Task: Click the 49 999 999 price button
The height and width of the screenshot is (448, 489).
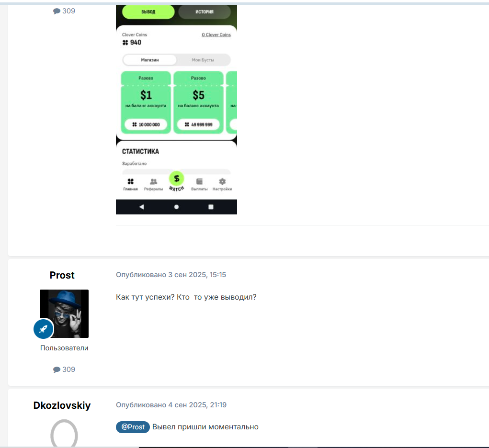Action: 198,124
